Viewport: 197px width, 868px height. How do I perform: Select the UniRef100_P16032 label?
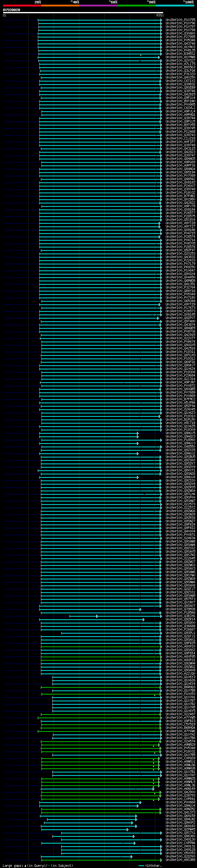coord(180,193)
